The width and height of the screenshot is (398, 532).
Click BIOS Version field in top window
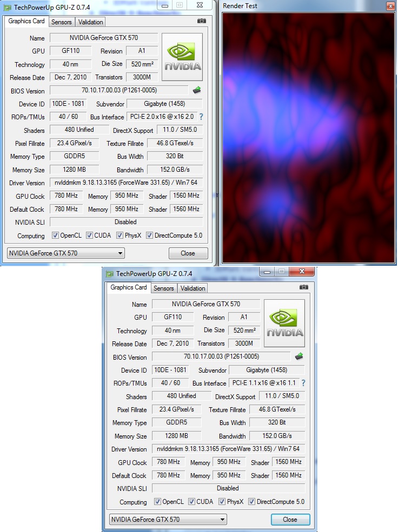click(119, 90)
